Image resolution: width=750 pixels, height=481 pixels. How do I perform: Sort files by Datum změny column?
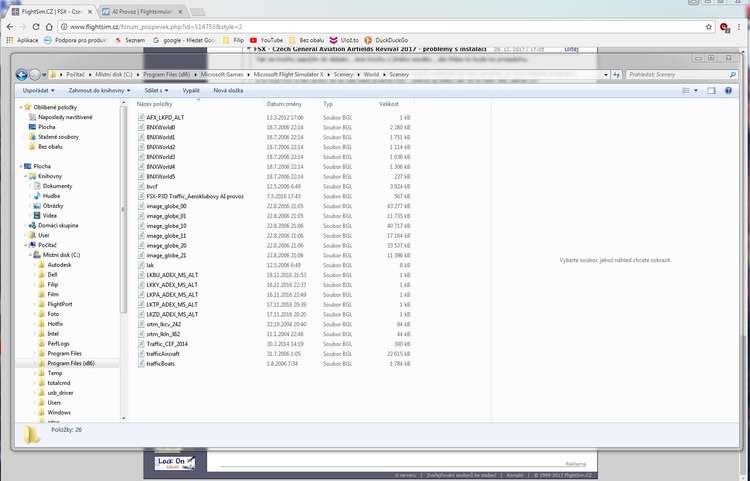pos(284,104)
